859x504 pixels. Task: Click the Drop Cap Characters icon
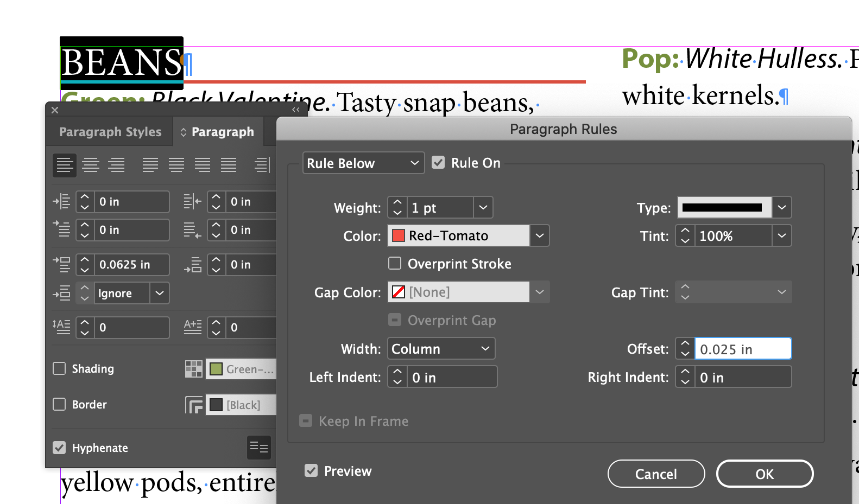193,327
